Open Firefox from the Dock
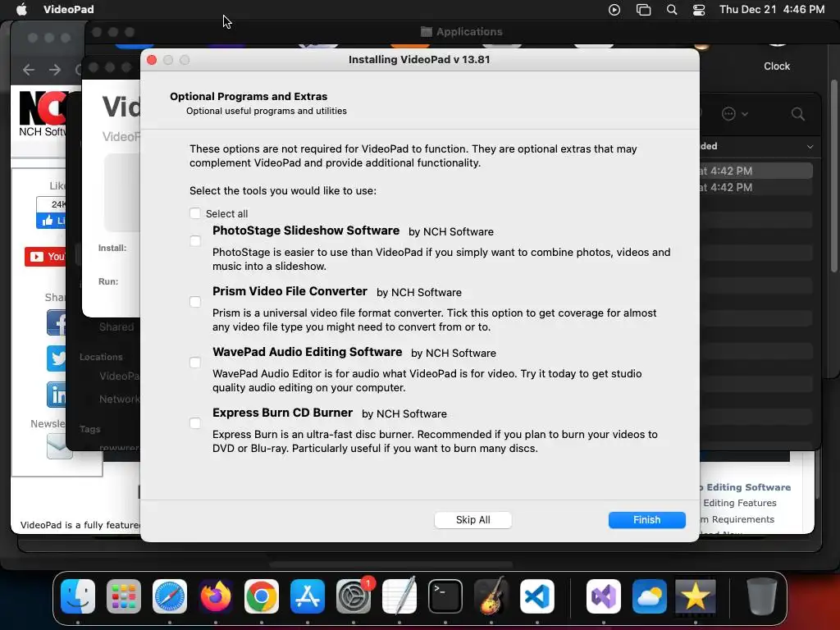The width and height of the screenshot is (840, 630). pyautogui.click(x=216, y=596)
